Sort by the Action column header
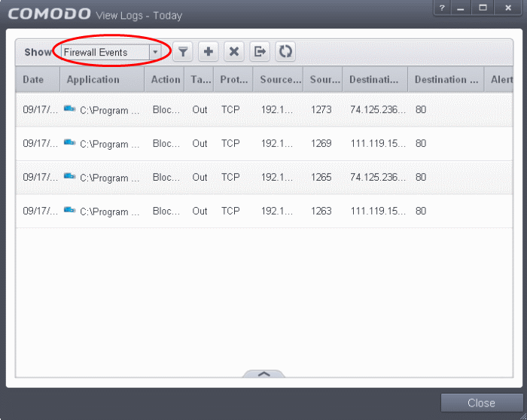 click(164, 80)
